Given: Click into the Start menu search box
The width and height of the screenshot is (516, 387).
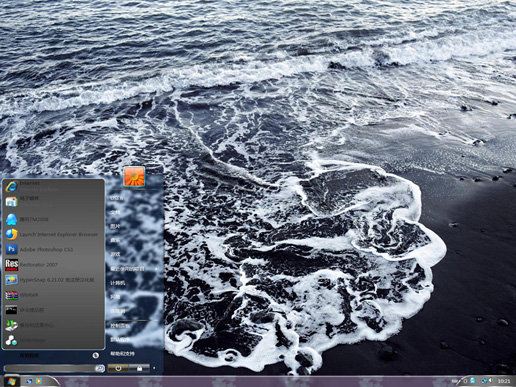Looking at the screenshot, I should point(50,368).
